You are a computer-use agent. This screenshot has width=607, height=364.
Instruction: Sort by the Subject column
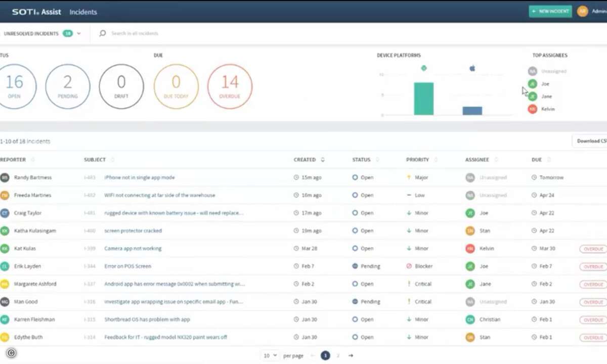[x=99, y=160]
